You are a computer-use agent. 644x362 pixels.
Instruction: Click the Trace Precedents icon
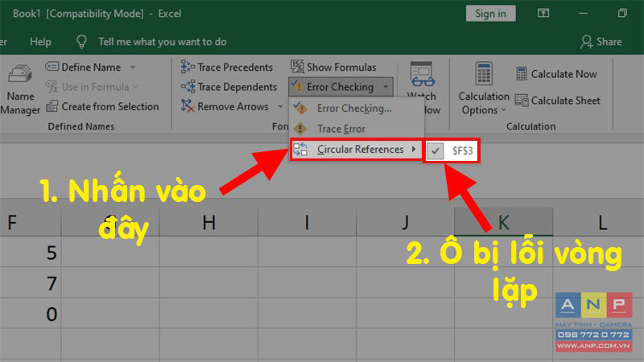[x=188, y=67]
